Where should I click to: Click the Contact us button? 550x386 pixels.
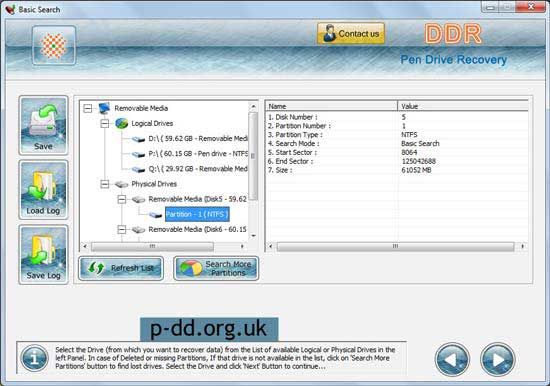351,34
